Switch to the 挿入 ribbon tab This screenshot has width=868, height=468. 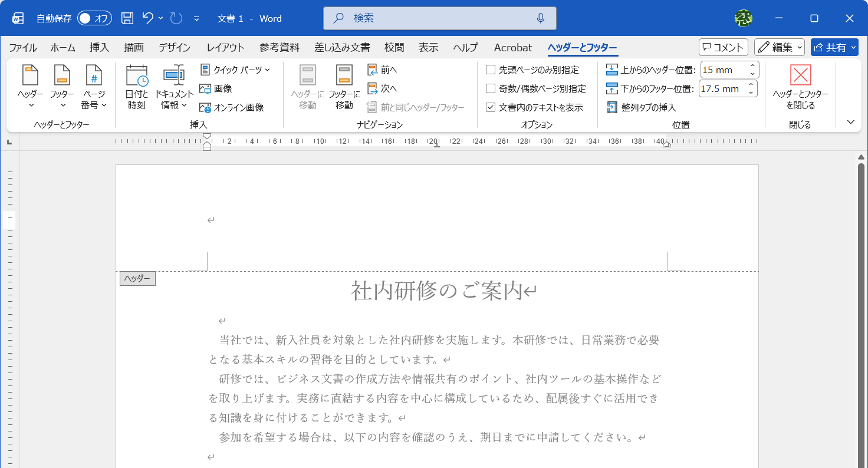tap(98, 47)
